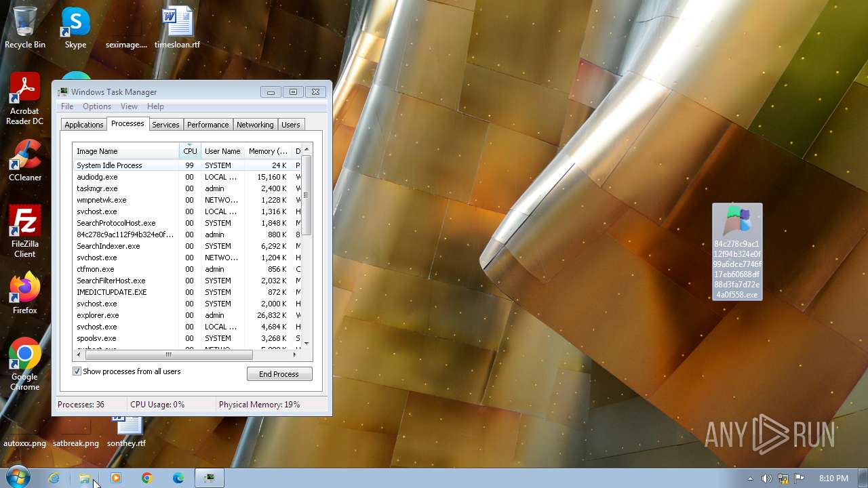
Task: Open the Firefox desktop shortcut
Action: 25,293
